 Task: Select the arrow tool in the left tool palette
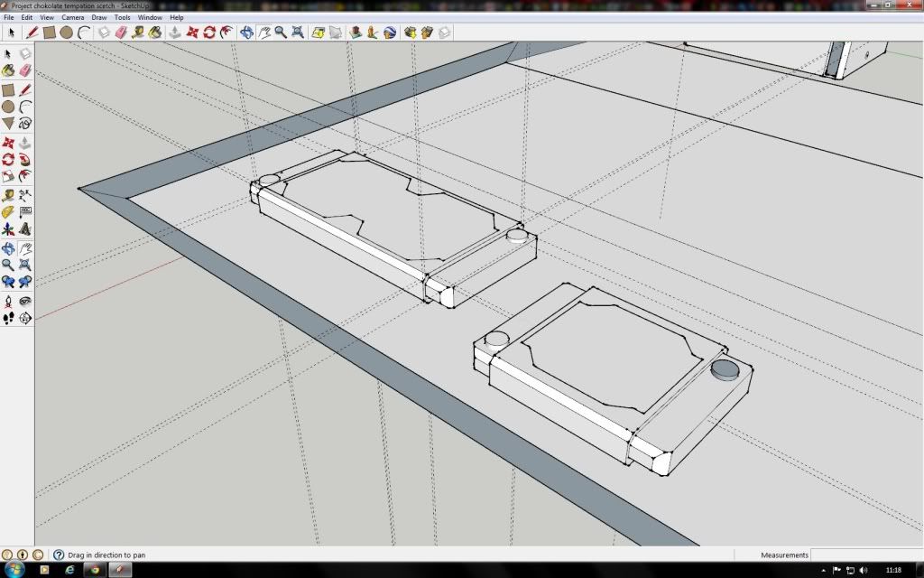coord(8,53)
